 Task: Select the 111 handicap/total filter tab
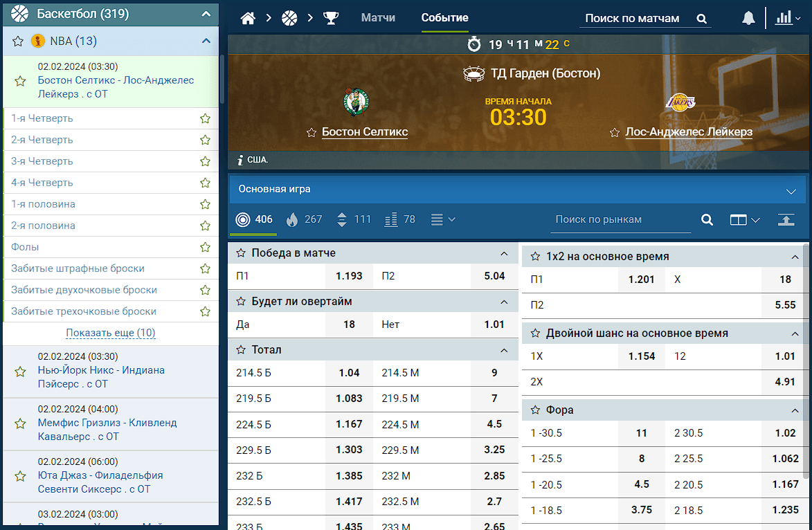point(354,219)
